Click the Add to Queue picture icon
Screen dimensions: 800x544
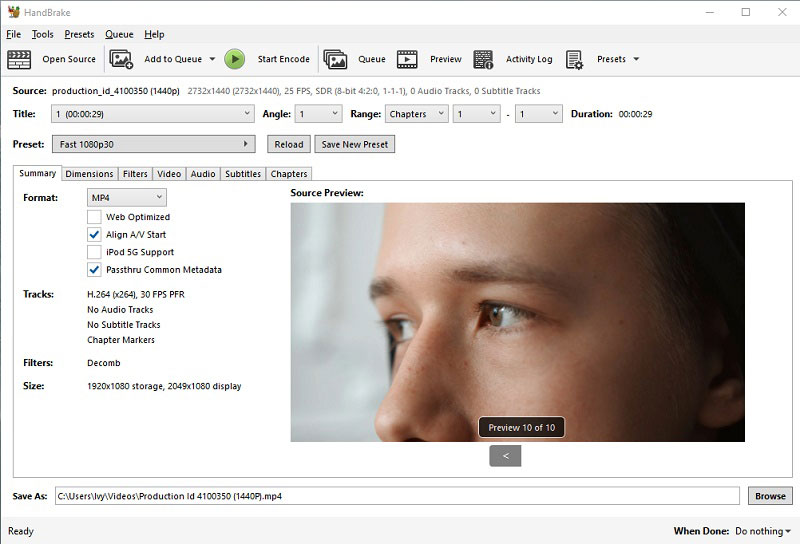[x=121, y=59]
